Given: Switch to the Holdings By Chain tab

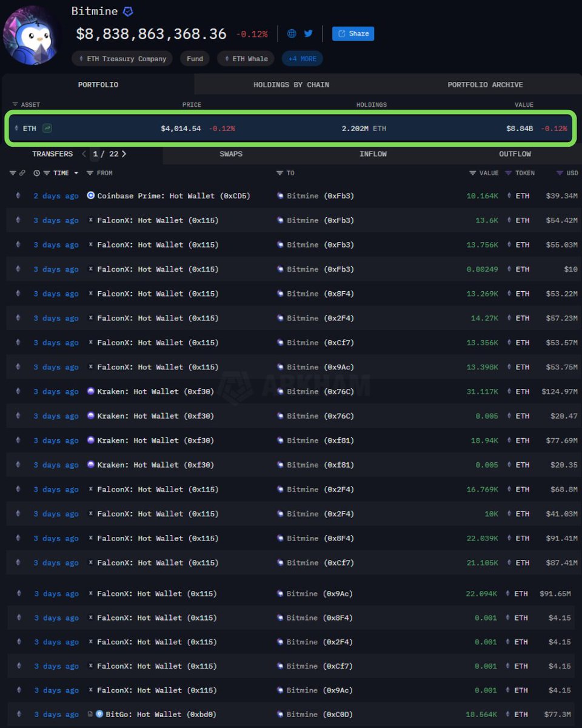Looking at the screenshot, I should 291,85.
